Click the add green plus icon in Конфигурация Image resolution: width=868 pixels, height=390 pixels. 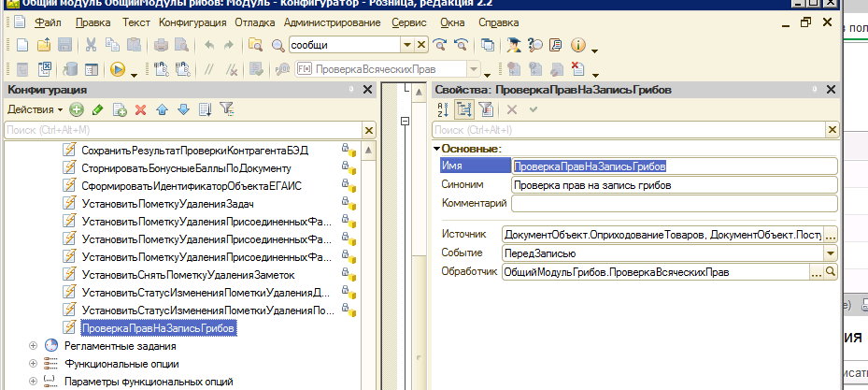click(76, 109)
